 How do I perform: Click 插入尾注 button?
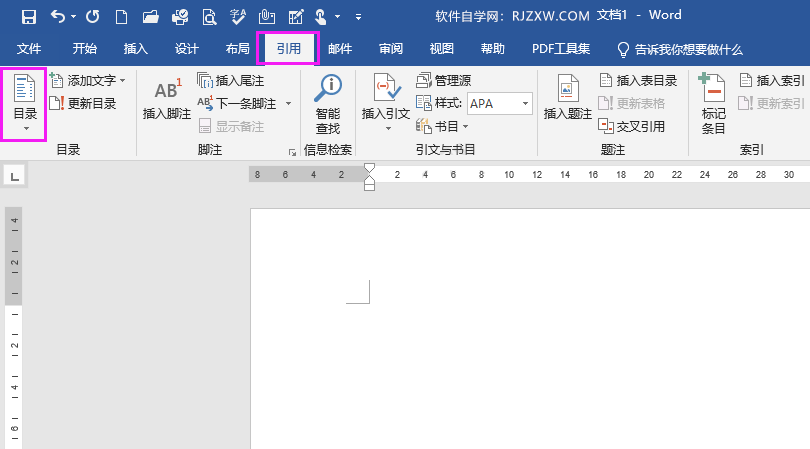pyautogui.click(x=231, y=81)
